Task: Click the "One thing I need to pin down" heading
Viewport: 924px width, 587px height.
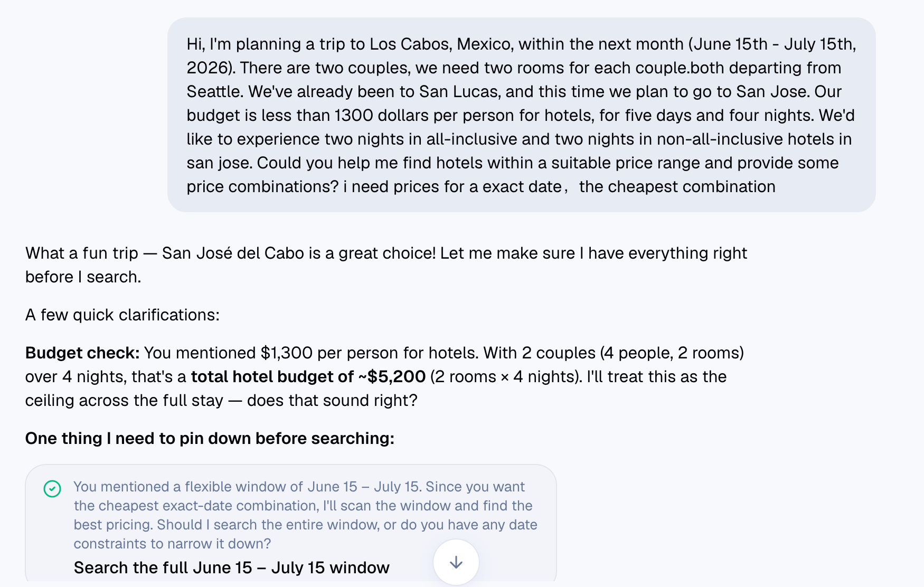Action: (210, 438)
